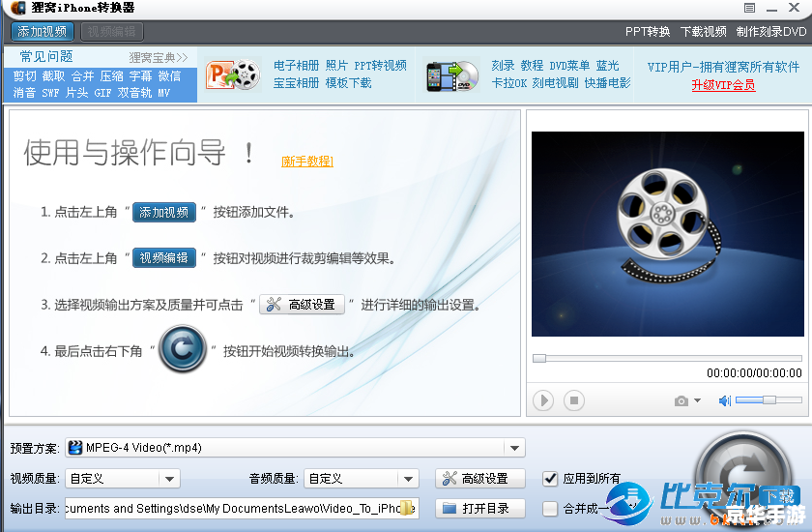Viewport: 812px width, 532px height.
Task: Click the 字幕 help link
Action: pos(140,76)
